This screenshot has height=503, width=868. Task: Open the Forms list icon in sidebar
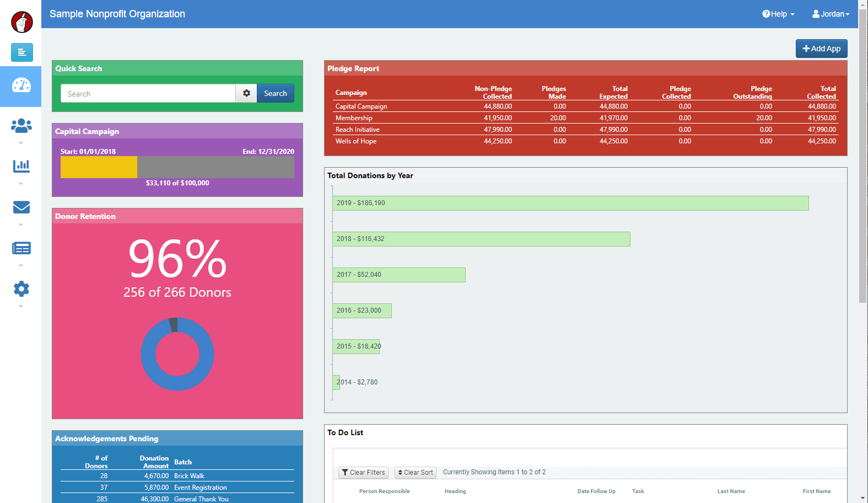(x=21, y=248)
